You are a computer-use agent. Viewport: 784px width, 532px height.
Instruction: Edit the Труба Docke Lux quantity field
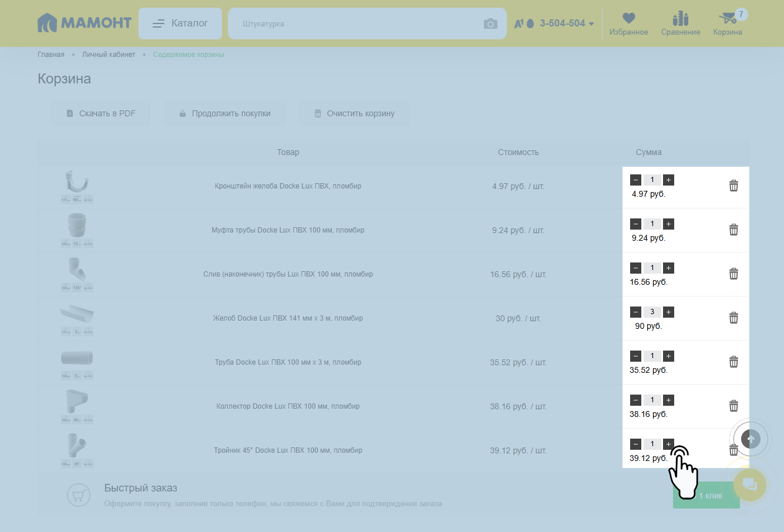(x=652, y=356)
